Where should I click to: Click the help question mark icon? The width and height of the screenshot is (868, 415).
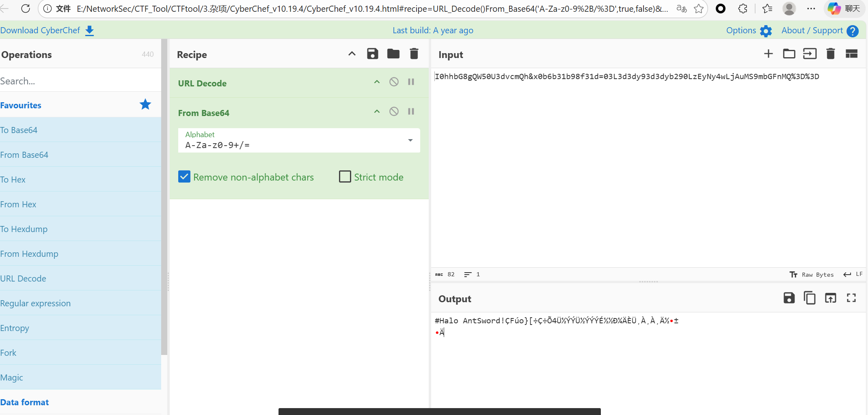click(x=853, y=31)
